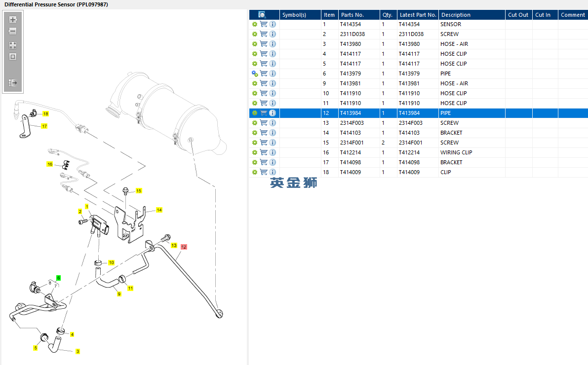Select callout 4 in the diagram
The width and height of the screenshot is (588, 365).
point(72,334)
